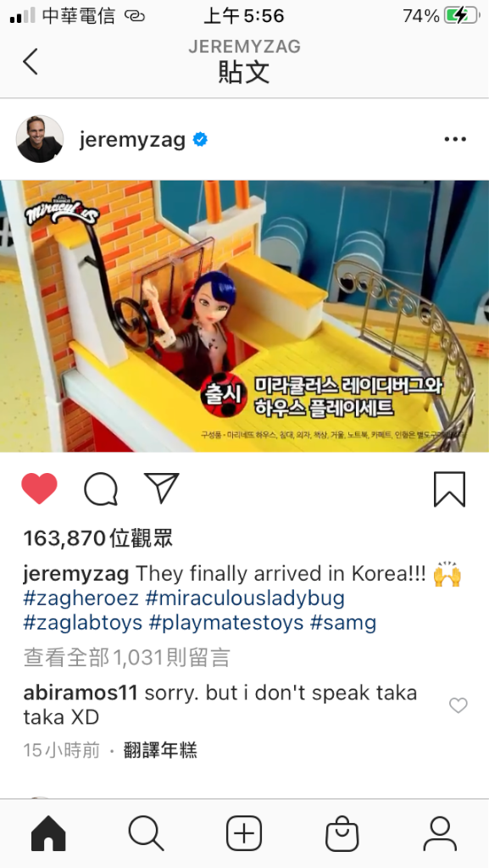Tap the comment speech bubble icon

point(101,489)
